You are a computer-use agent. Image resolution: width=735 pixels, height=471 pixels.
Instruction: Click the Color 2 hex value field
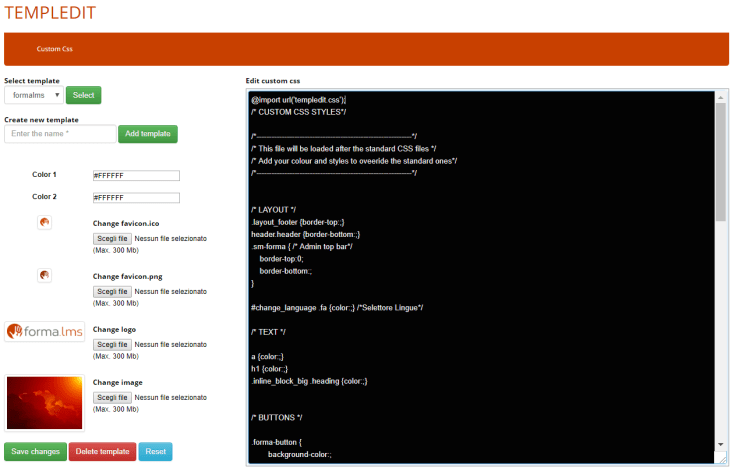click(136, 197)
